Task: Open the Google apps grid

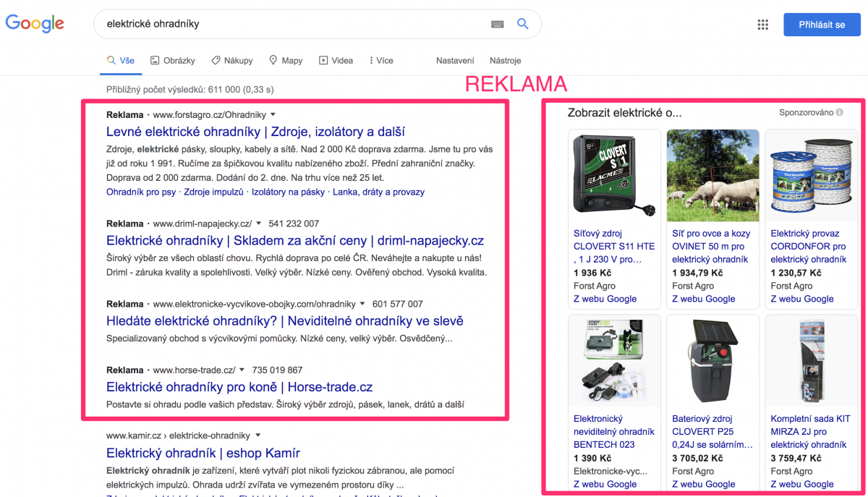Action: 762,25
